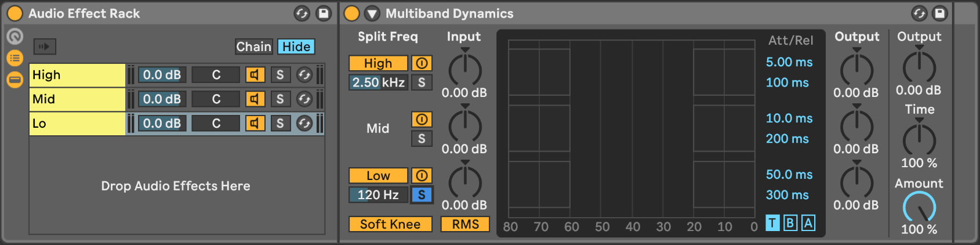This screenshot has width=980, height=245.
Task: Select the Mid chain
Action: [77, 99]
